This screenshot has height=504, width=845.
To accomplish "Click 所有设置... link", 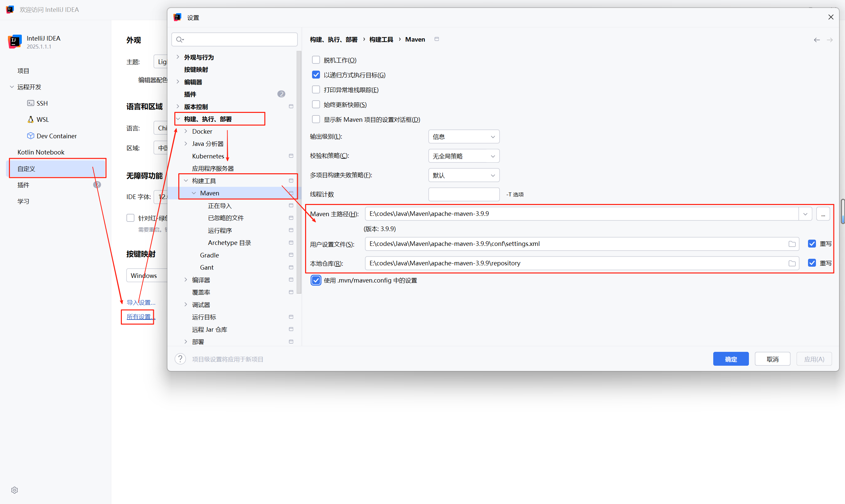I will coord(141,317).
